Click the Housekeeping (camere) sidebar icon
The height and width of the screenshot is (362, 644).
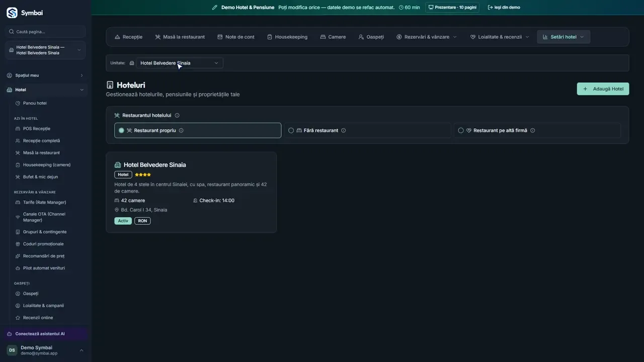(x=18, y=165)
